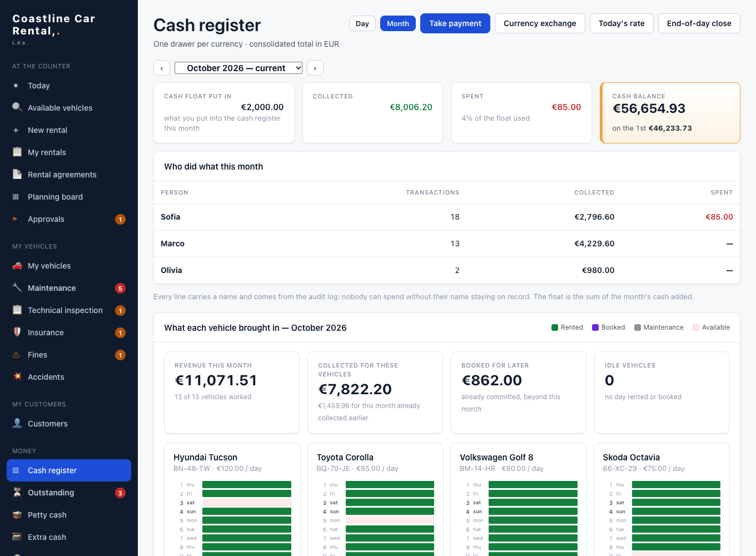
Task: Switch the view to Month
Action: click(x=398, y=23)
